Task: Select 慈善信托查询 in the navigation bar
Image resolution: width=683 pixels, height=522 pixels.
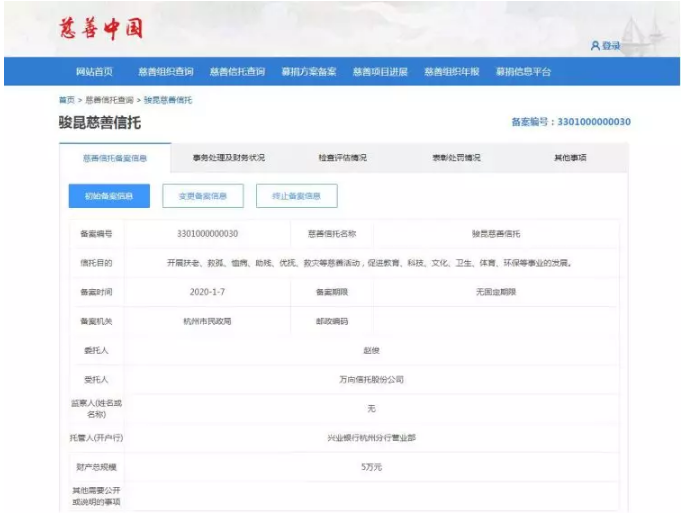Action: pyautogui.click(x=237, y=72)
